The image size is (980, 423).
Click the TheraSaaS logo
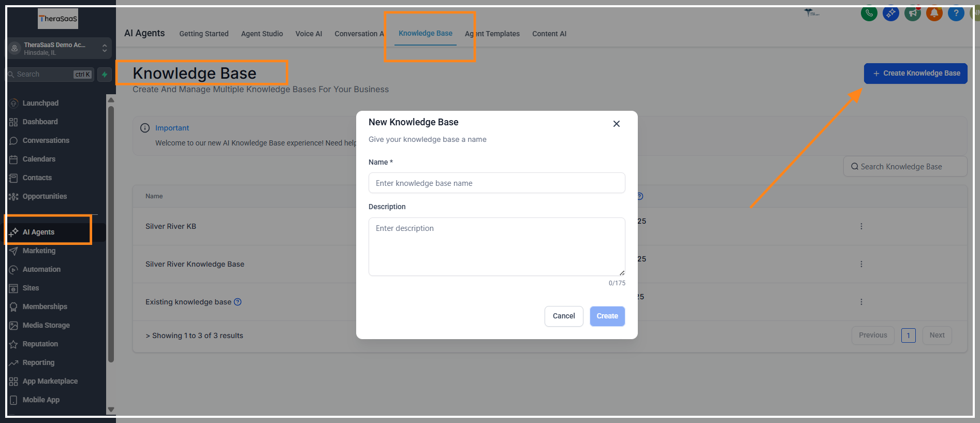pyautogui.click(x=58, y=19)
